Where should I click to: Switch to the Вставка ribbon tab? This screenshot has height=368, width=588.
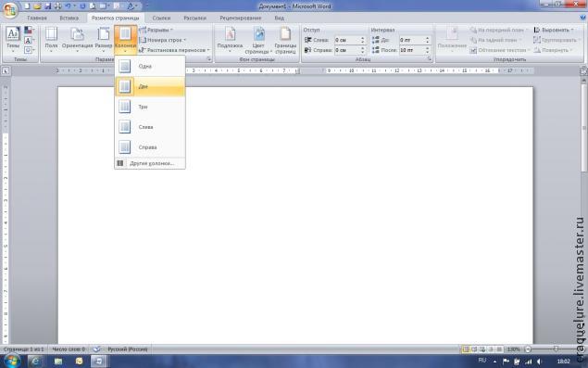pyautogui.click(x=69, y=18)
